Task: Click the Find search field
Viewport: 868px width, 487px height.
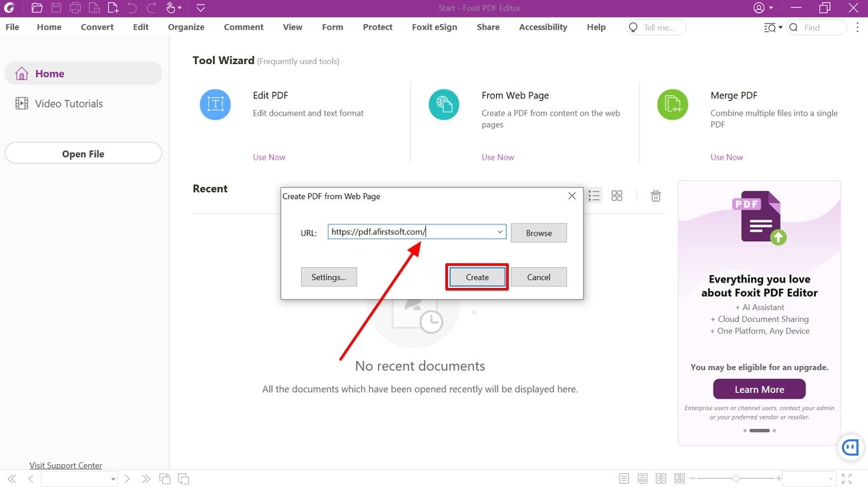Action: point(817,27)
